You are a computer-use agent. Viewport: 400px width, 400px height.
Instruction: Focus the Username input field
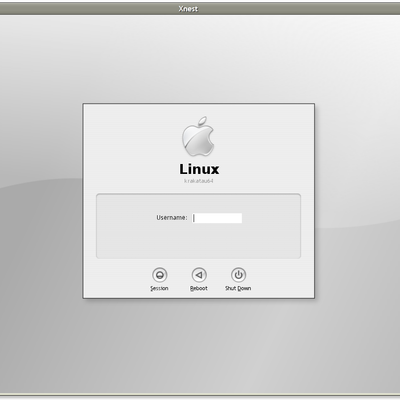click(217, 218)
